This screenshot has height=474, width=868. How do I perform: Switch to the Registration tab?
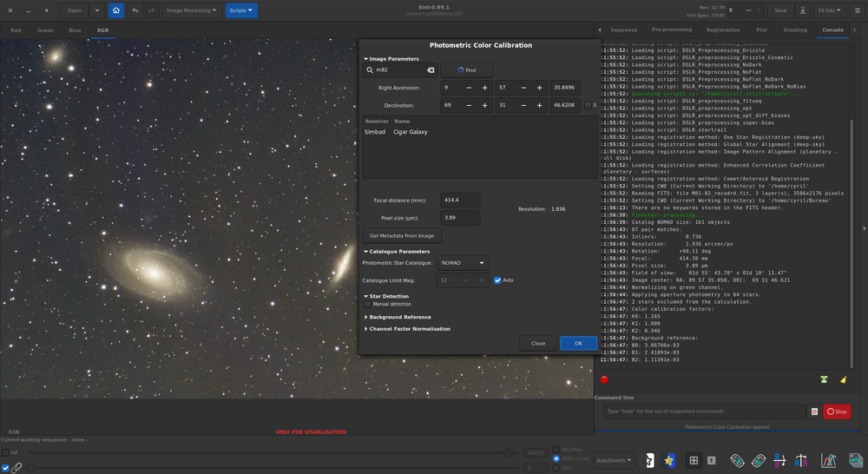pyautogui.click(x=722, y=30)
